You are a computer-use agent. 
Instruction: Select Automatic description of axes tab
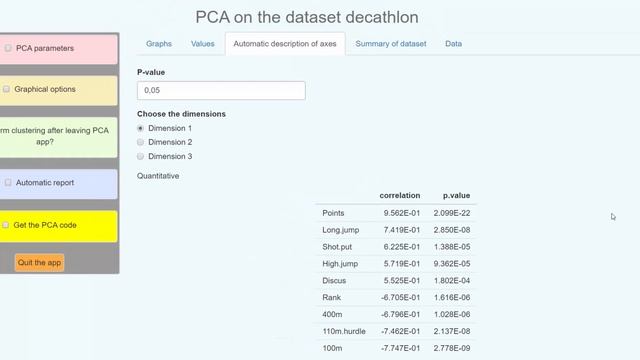285,44
